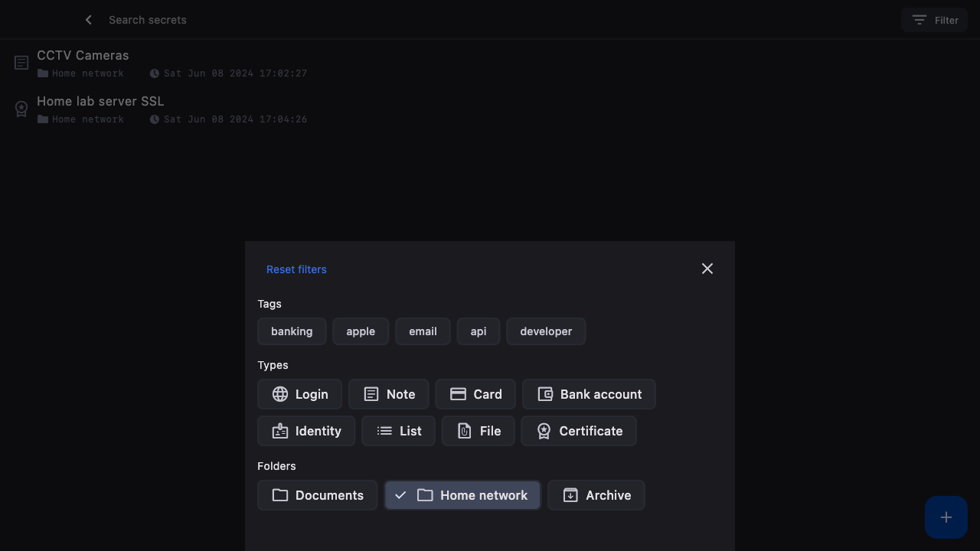Click the Reset filters link
The width and height of the screenshot is (980, 551).
pyautogui.click(x=296, y=269)
